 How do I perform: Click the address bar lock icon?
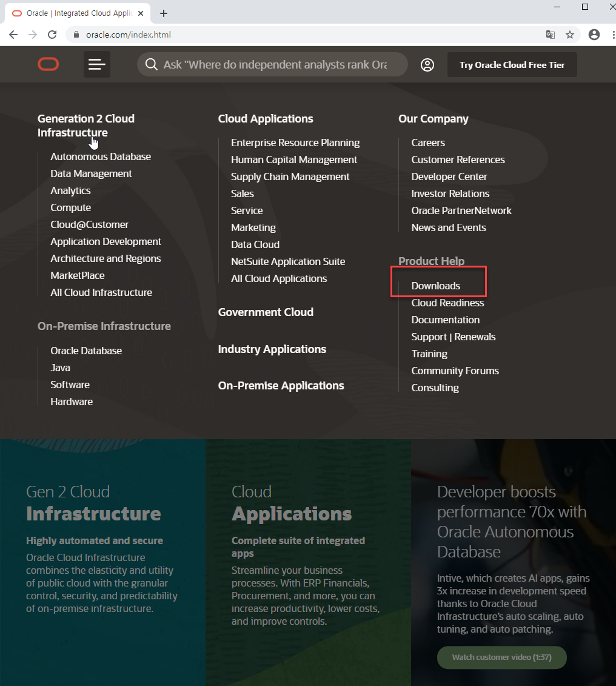(76, 35)
